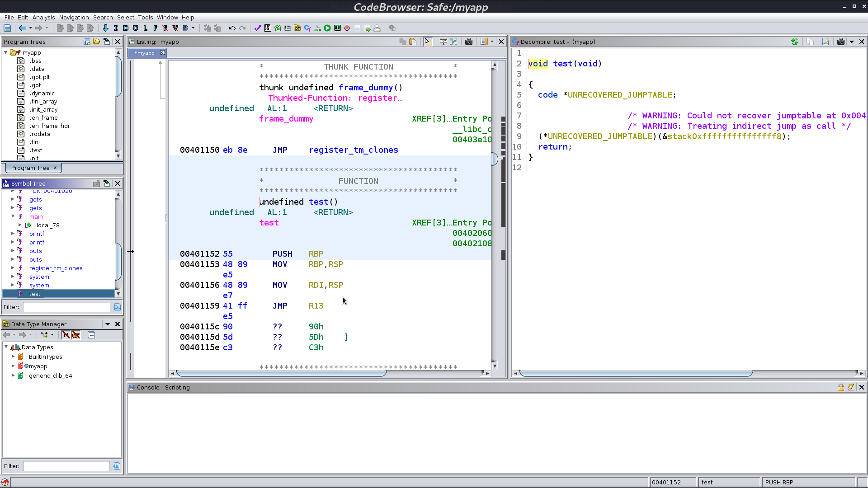Open the File menu
The image size is (868, 488).
(x=9, y=17)
